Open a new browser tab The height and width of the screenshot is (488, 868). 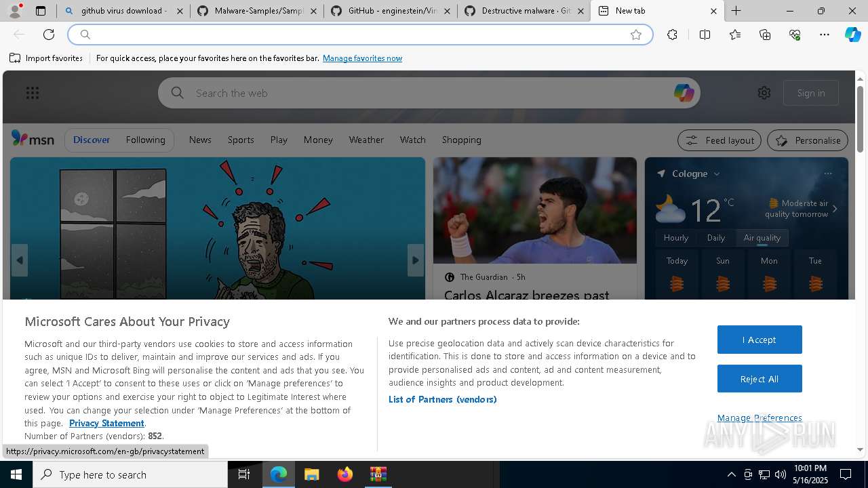click(x=736, y=11)
